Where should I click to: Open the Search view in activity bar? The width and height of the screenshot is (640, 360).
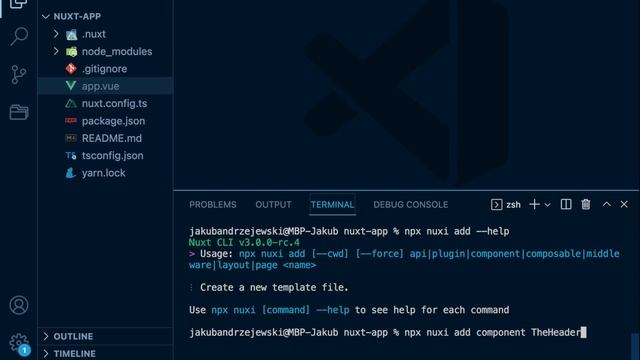19,36
